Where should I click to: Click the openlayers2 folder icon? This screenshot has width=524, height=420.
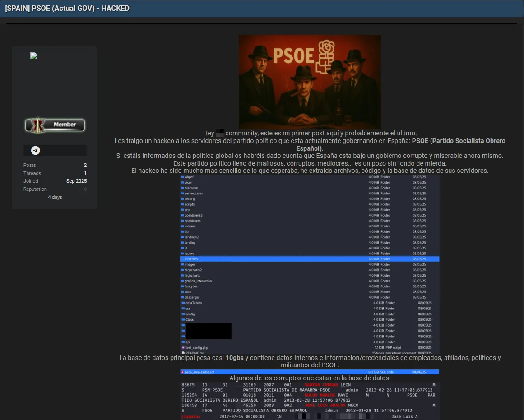pyautogui.click(x=182, y=215)
